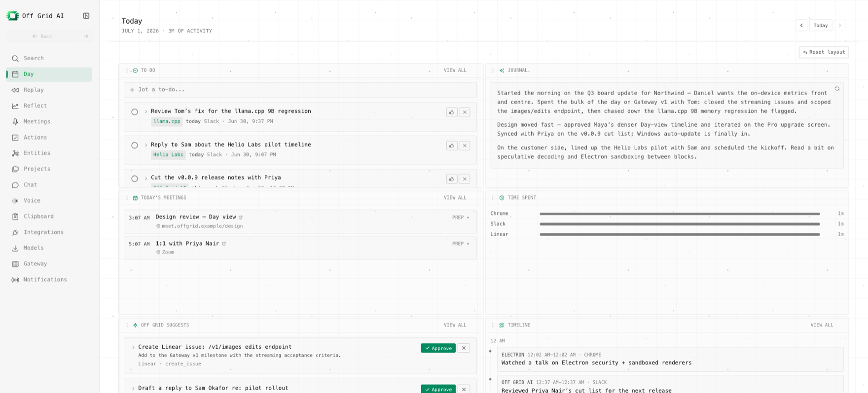Thumbs up the Helio Labs pilot to-do
The image size is (868, 393).
click(452, 145)
